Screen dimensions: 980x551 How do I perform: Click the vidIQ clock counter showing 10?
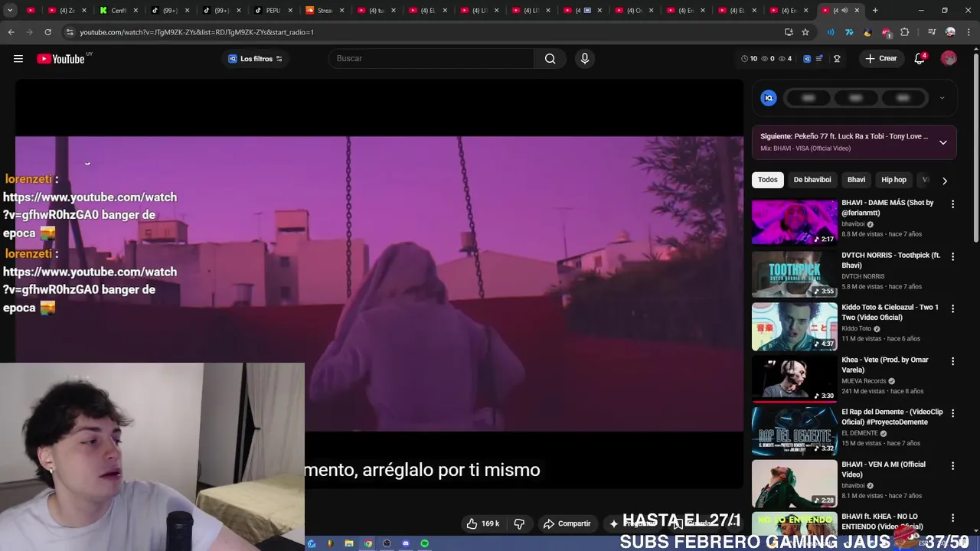(x=749, y=59)
